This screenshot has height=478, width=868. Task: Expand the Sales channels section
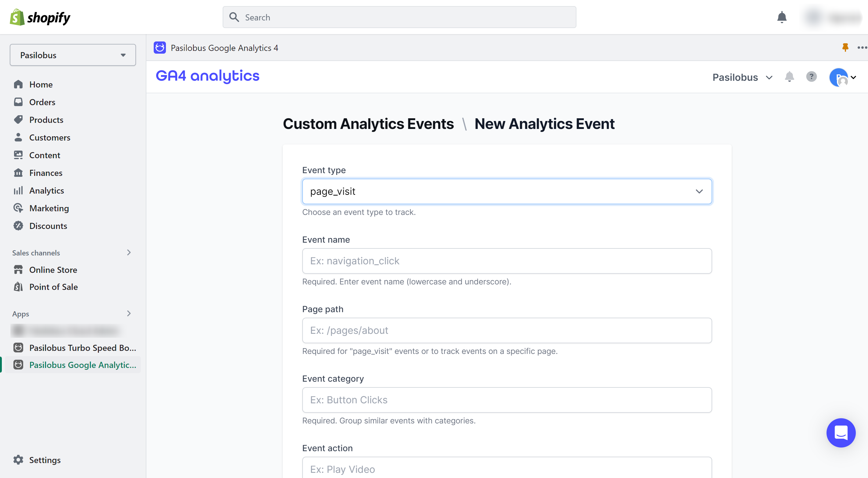coord(129,253)
